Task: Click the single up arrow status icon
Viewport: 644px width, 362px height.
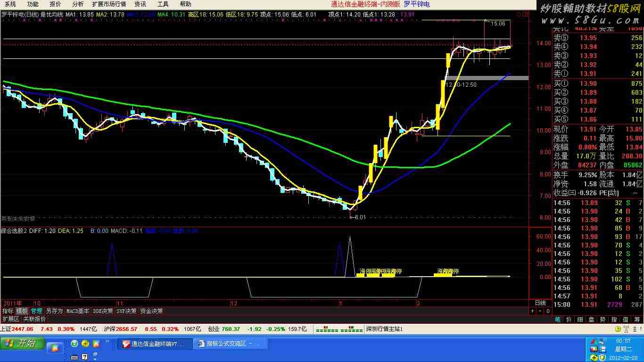Action: point(641,329)
